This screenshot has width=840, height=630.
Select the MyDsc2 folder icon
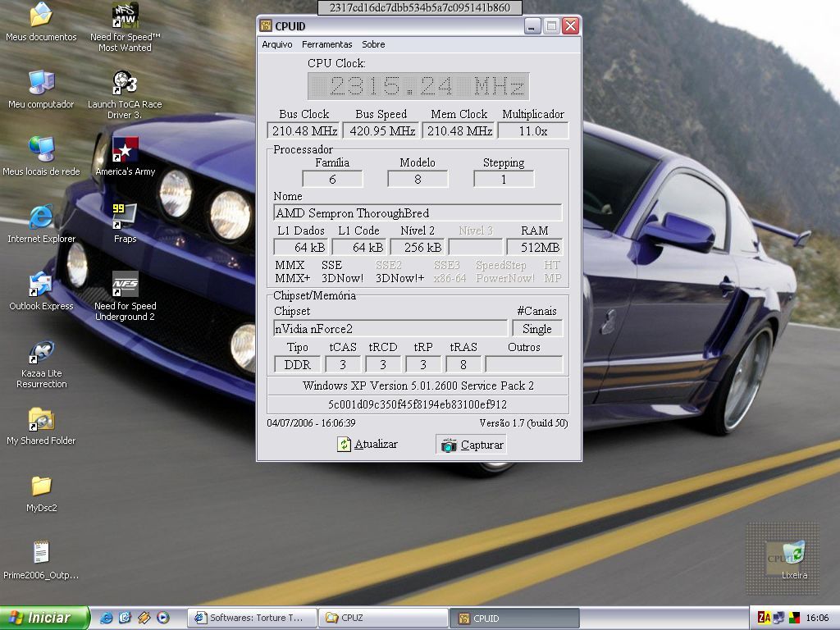coord(41,486)
